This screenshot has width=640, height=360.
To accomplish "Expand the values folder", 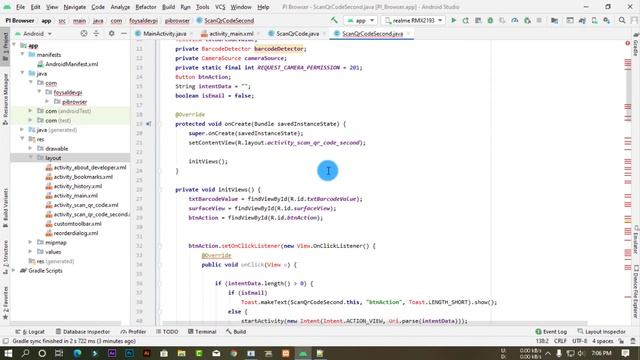I will [30, 251].
